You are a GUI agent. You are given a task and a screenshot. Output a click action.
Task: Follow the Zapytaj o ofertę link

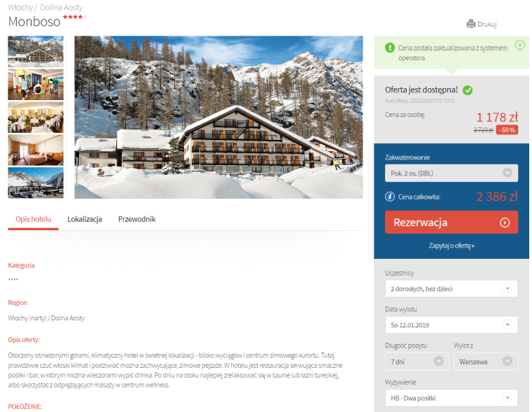pyautogui.click(x=451, y=246)
